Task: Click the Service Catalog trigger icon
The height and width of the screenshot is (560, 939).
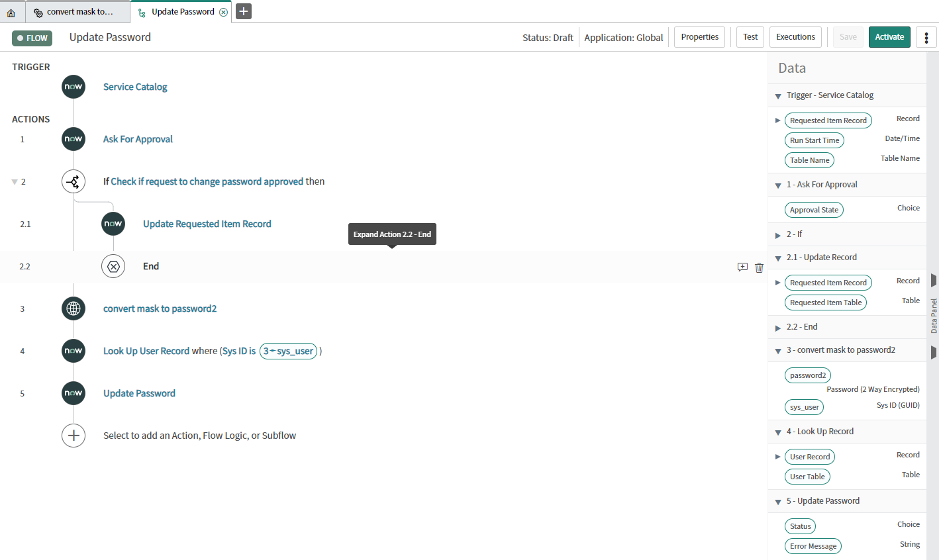Action: (x=73, y=87)
